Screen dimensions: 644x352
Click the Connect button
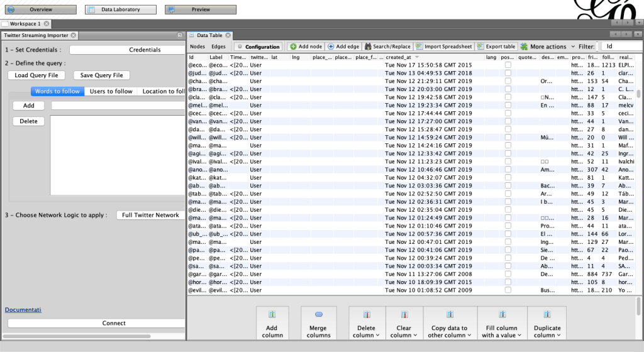[96, 323]
